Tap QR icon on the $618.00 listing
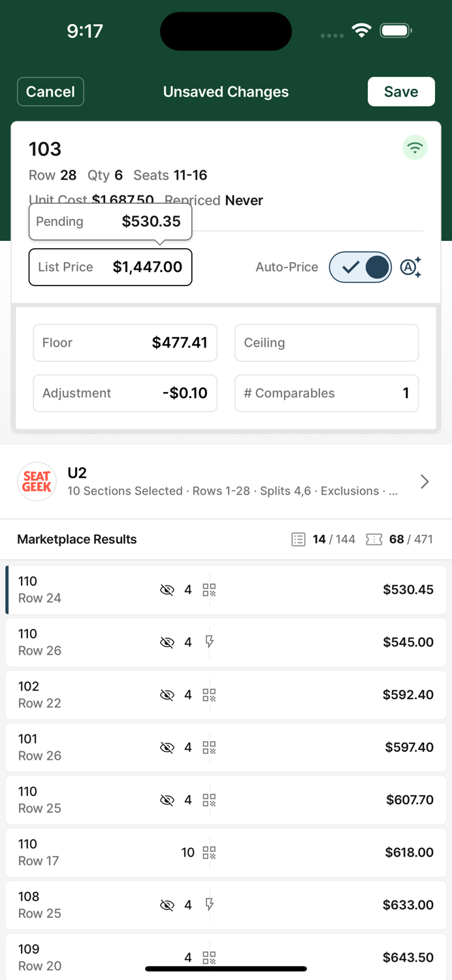Viewport: 452px width, 980px height. tap(209, 853)
